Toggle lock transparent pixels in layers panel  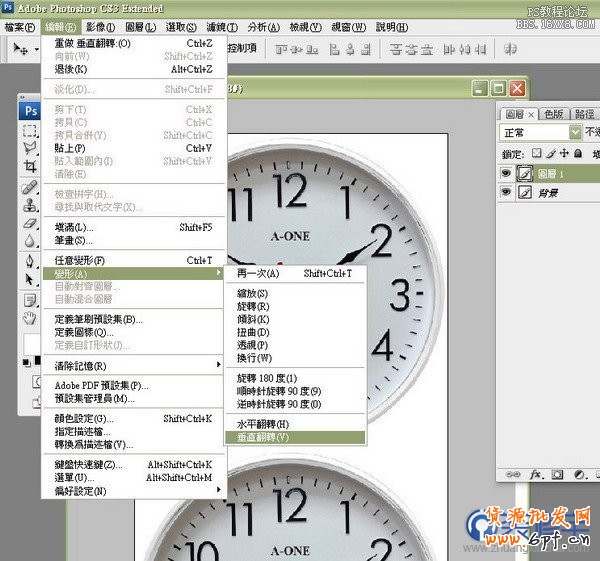tap(537, 153)
